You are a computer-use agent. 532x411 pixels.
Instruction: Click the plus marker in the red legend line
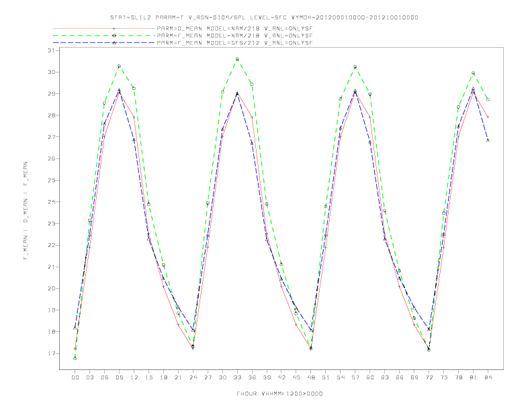pos(114,28)
